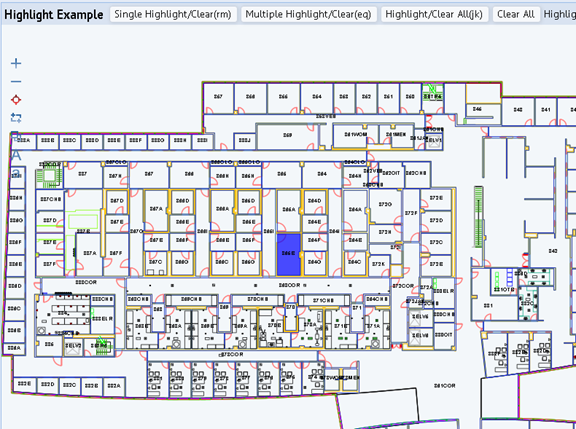Click Single Highlight/Clear(rm) button
576x429 pixels.
[x=173, y=14]
